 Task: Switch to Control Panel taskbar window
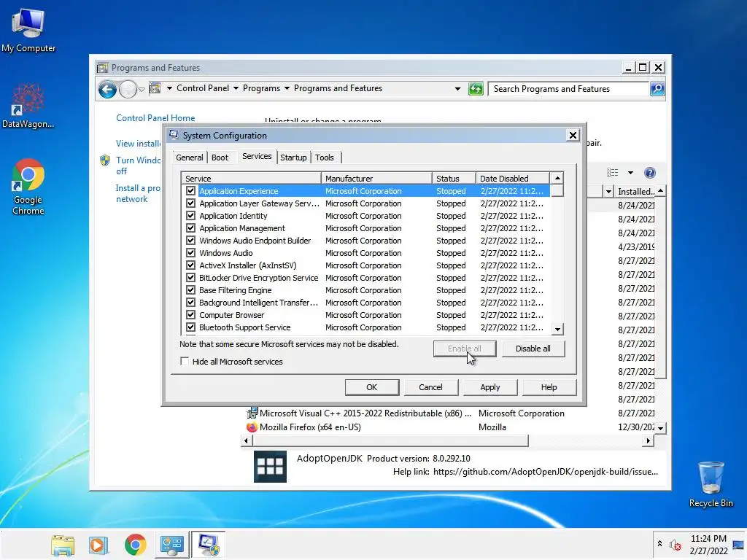point(171,545)
